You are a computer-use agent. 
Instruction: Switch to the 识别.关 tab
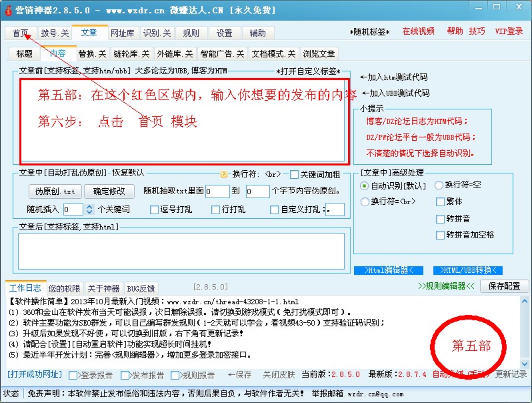157,33
